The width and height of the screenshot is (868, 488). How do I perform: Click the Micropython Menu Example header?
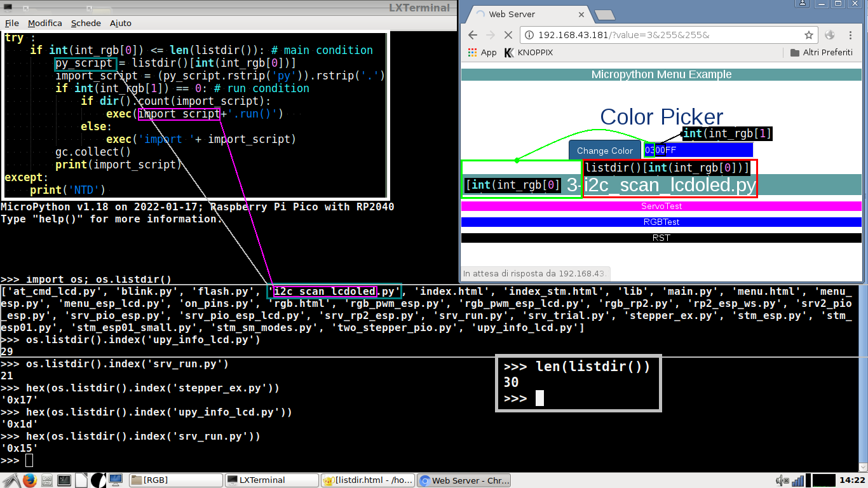[x=661, y=74]
